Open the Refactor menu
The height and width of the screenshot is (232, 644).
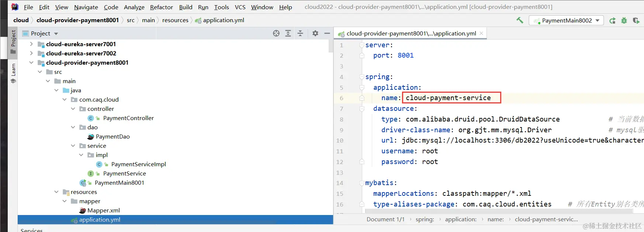point(161,7)
